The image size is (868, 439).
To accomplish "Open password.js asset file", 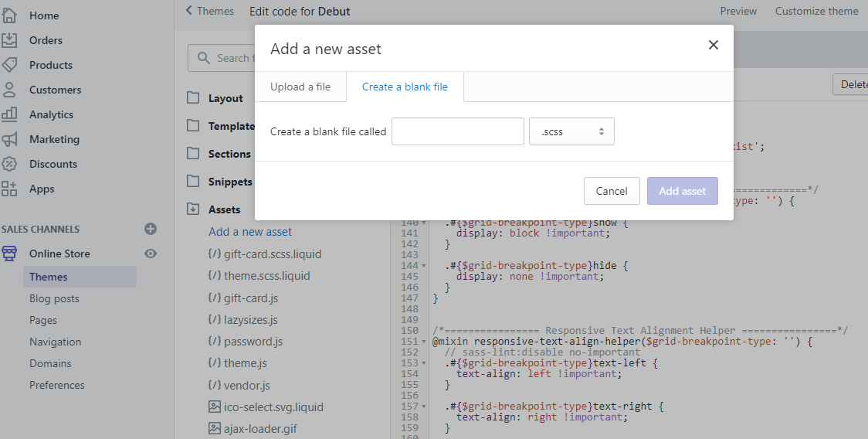I will (x=253, y=342).
